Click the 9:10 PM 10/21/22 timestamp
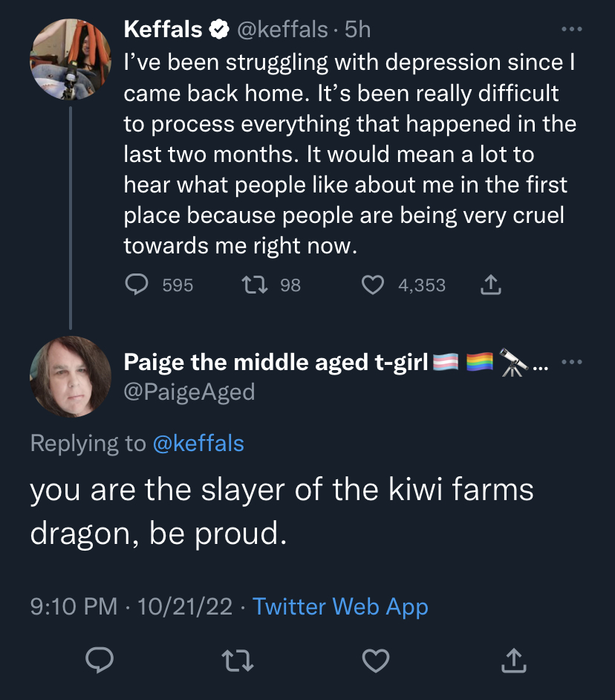 click(x=131, y=606)
